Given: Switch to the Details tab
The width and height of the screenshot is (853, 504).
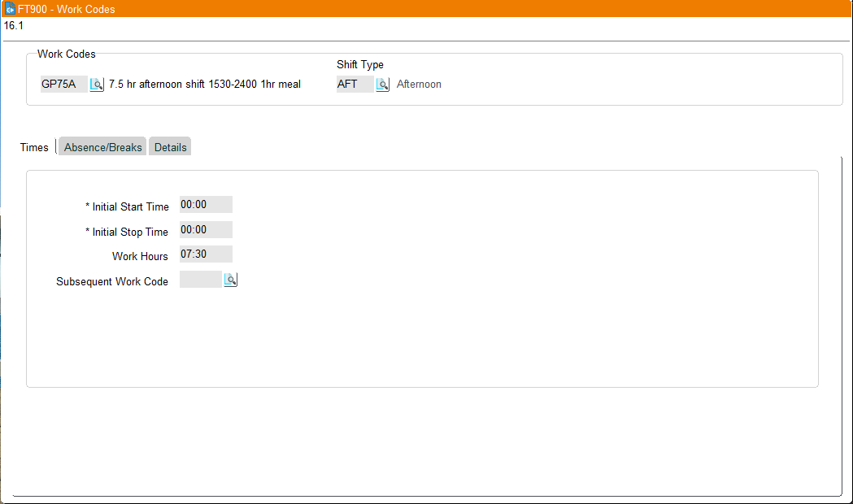Looking at the screenshot, I should click(169, 146).
